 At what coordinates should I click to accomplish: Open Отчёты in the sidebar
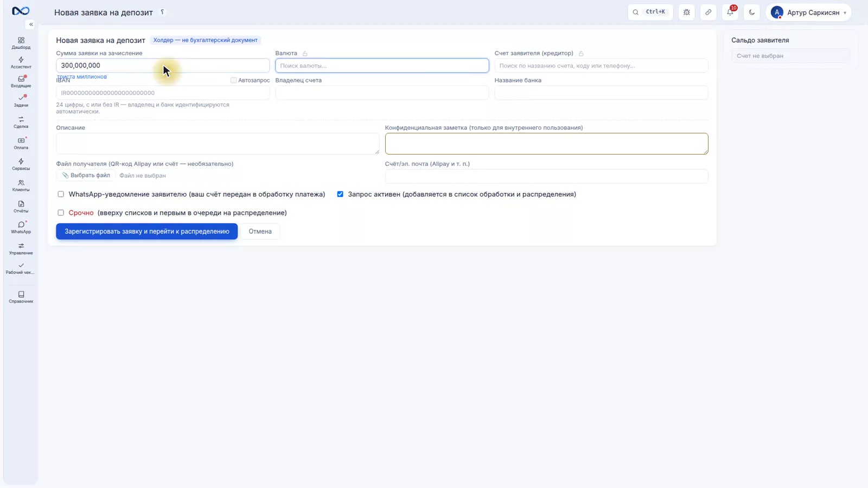click(21, 207)
